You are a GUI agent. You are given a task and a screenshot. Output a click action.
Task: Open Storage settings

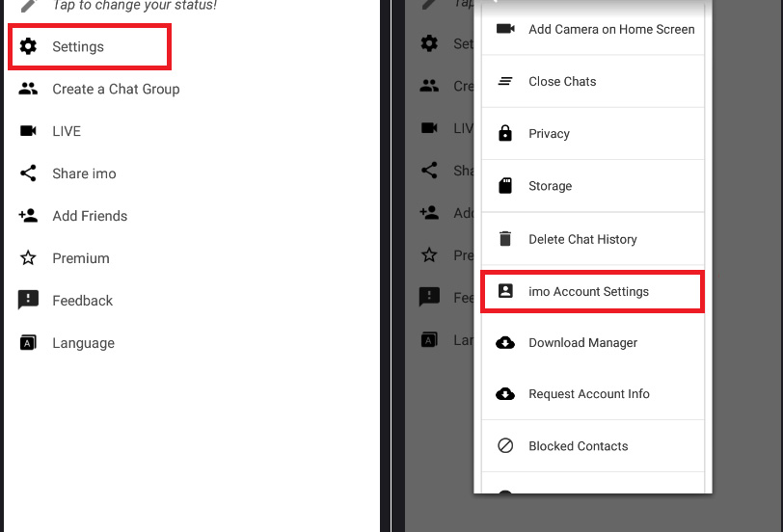(593, 186)
